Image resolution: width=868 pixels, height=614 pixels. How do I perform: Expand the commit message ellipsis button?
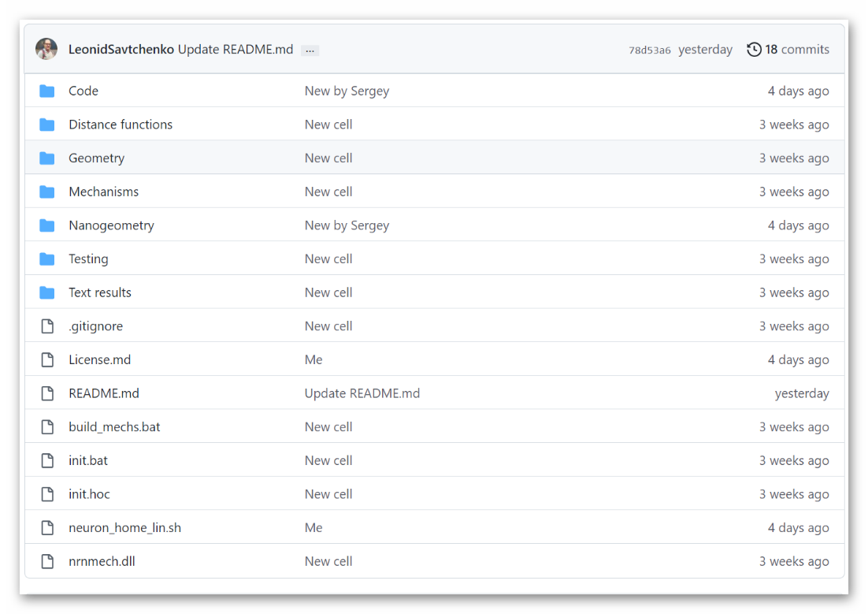(x=310, y=50)
